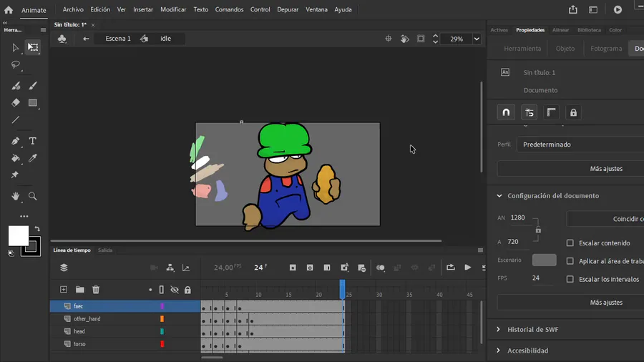Open the Modificar menu

(173, 10)
